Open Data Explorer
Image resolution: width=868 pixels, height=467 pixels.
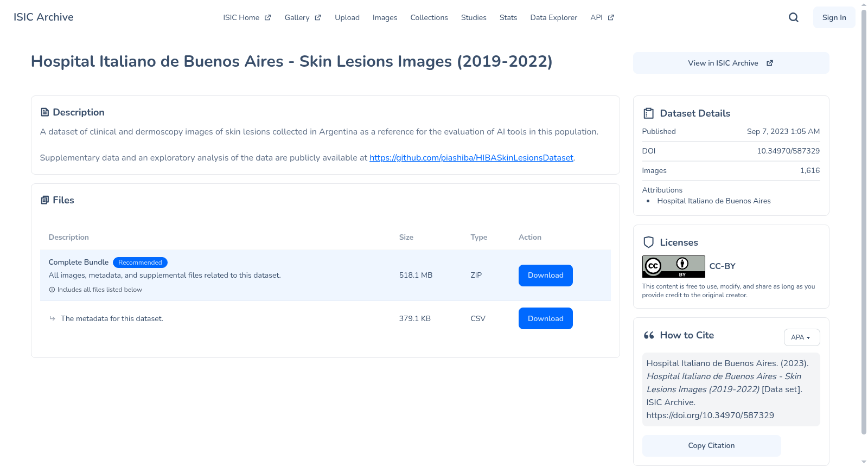coord(554,17)
